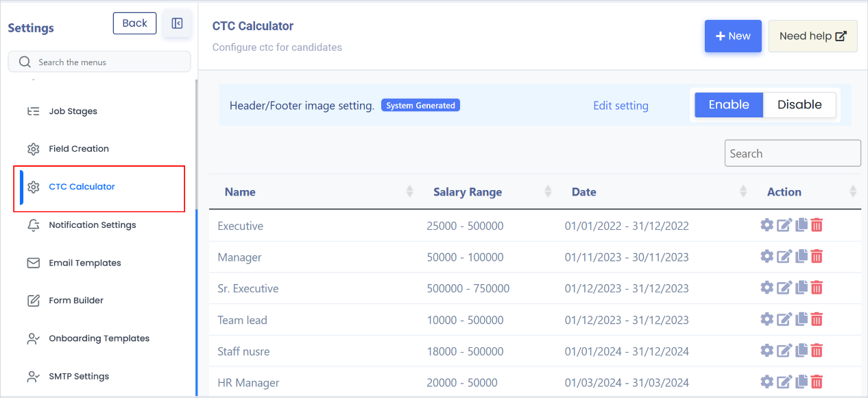868x398 pixels.
Task: Click the New CTC button
Action: [733, 36]
